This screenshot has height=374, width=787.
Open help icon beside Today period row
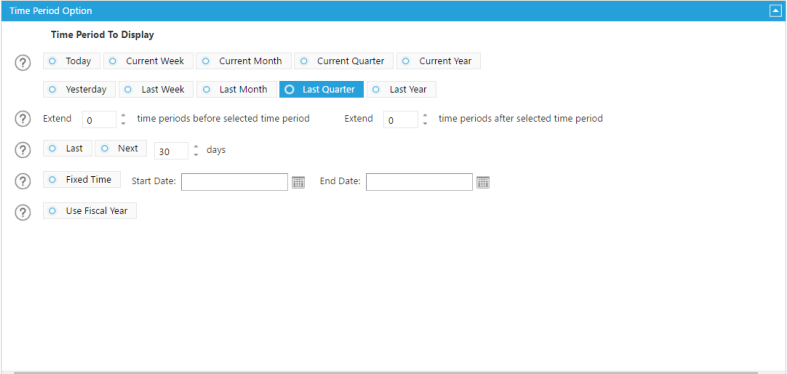click(23, 63)
